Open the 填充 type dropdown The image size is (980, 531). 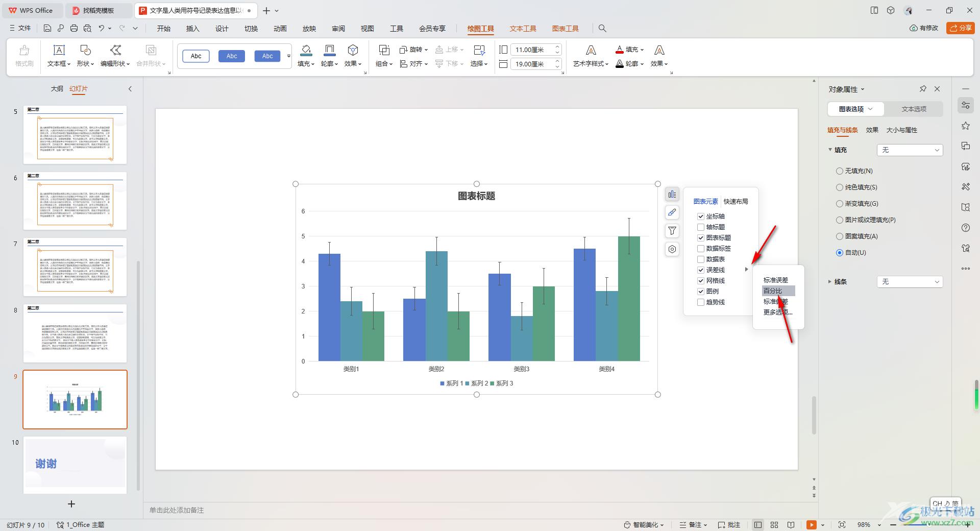tap(910, 150)
